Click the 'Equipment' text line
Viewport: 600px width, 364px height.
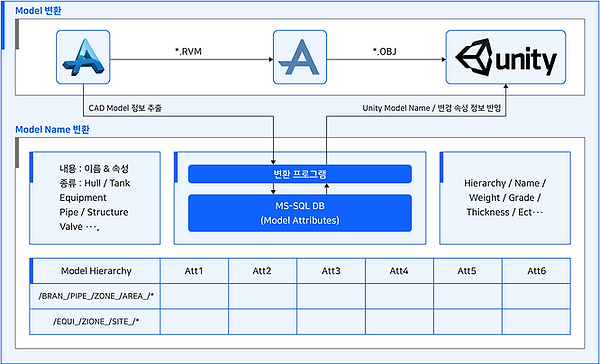[83, 198]
